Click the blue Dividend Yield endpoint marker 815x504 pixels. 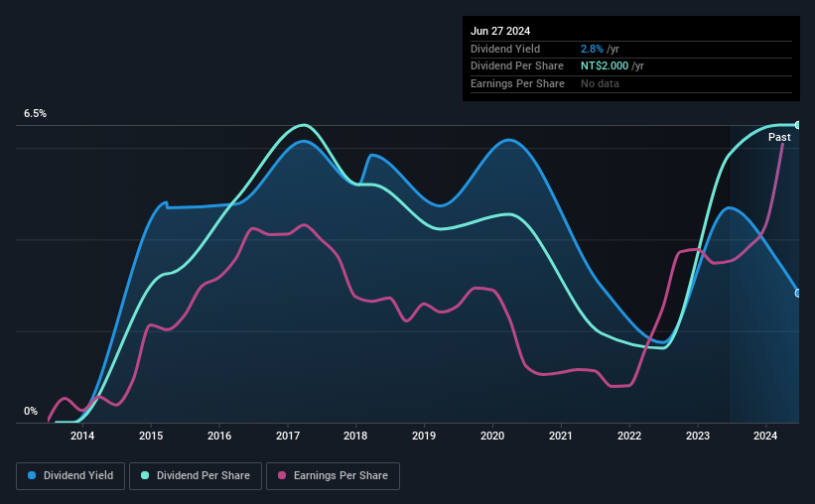(x=798, y=294)
